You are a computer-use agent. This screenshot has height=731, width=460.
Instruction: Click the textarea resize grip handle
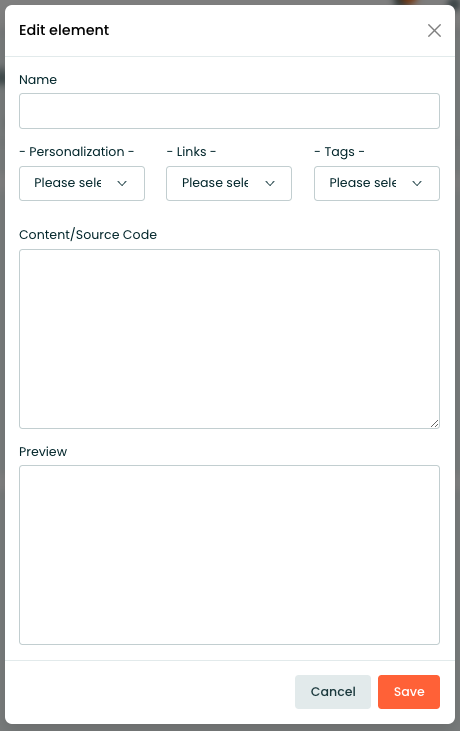click(x=434, y=423)
